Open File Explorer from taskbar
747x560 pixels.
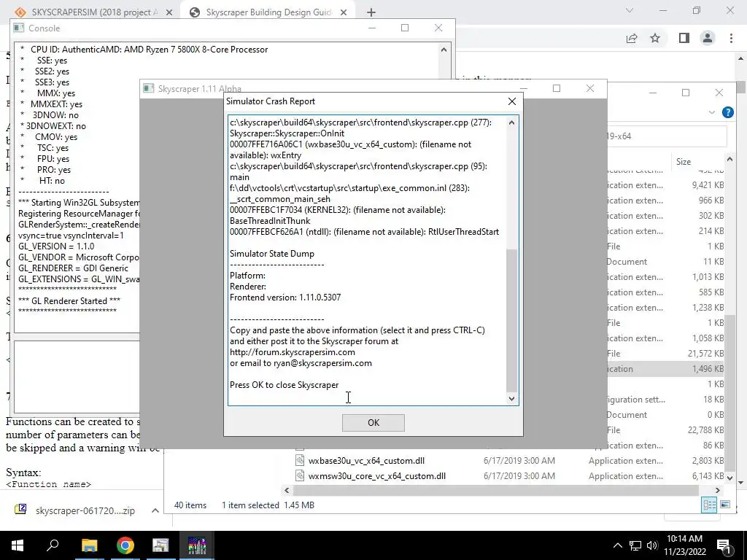click(89, 545)
